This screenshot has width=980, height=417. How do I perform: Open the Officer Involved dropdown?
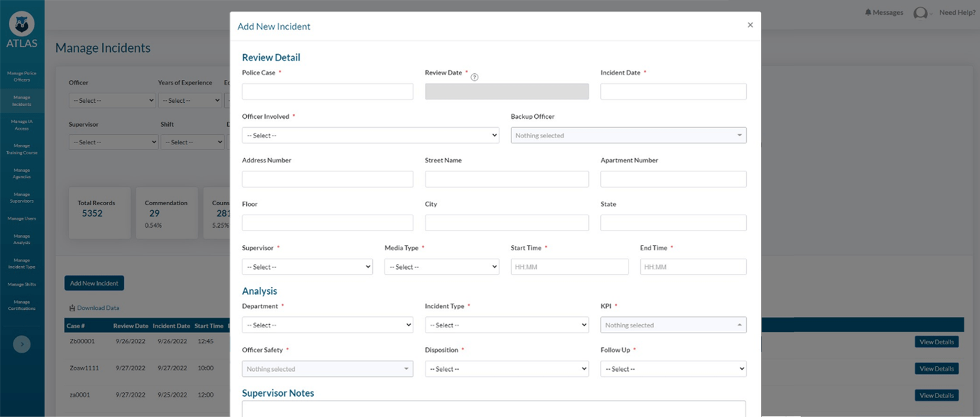click(x=370, y=135)
